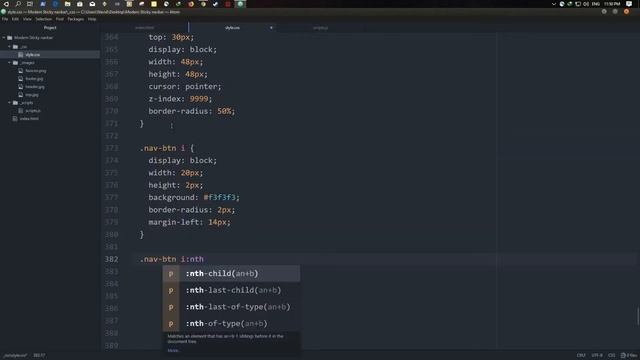Open the Help menu

92,19
